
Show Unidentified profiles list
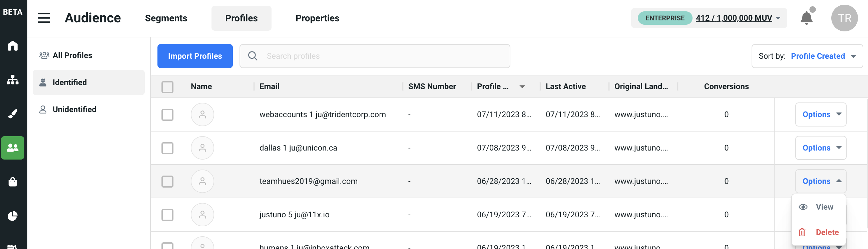[74, 109]
